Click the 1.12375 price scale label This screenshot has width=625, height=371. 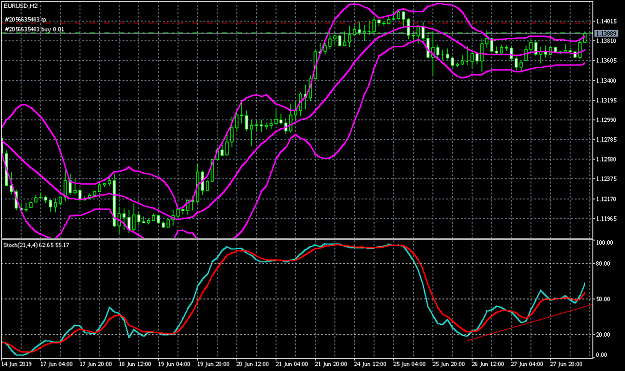tap(607, 179)
